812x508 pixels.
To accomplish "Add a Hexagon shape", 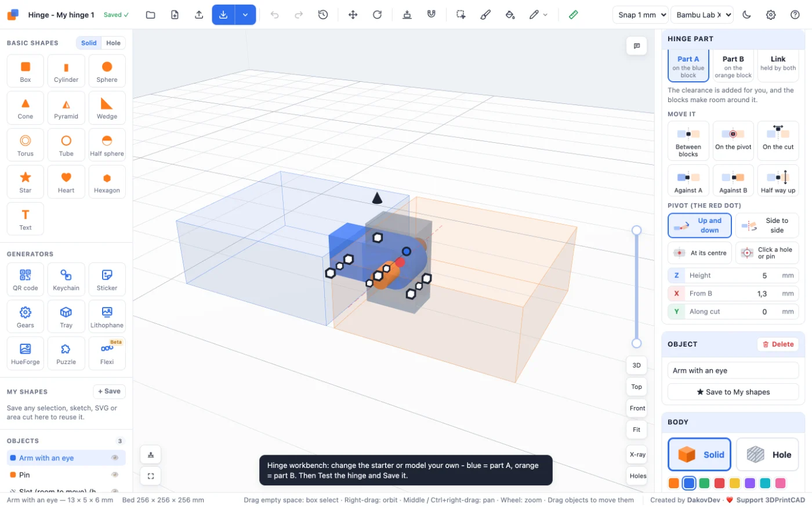I will pos(107,182).
